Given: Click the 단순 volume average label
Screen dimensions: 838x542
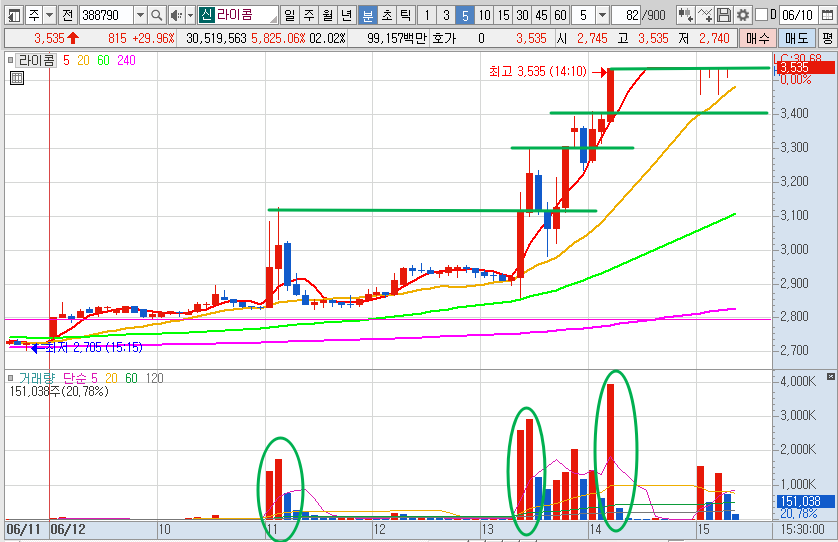Looking at the screenshot, I should pyautogui.click(x=74, y=378).
